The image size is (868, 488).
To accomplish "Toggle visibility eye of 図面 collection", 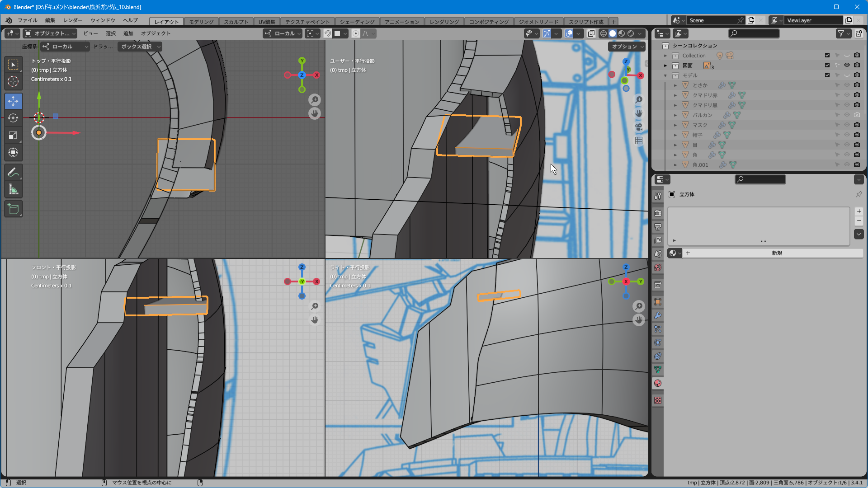I will (847, 65).
